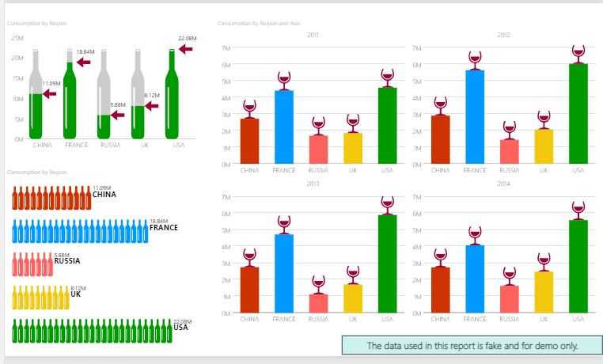
Task: Select the row of green USA bottles
Action: pos(92,330)
